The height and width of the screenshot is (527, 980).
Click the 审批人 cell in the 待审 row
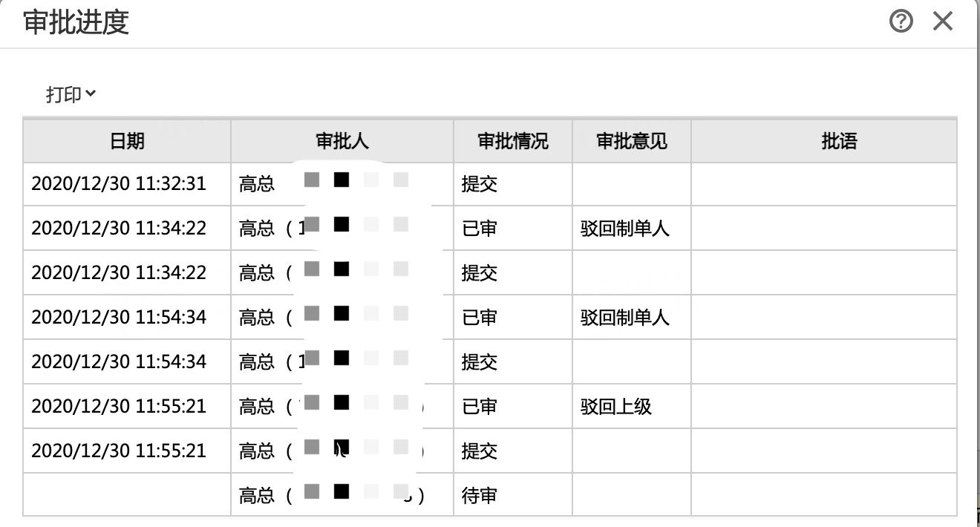click(342, 496)
